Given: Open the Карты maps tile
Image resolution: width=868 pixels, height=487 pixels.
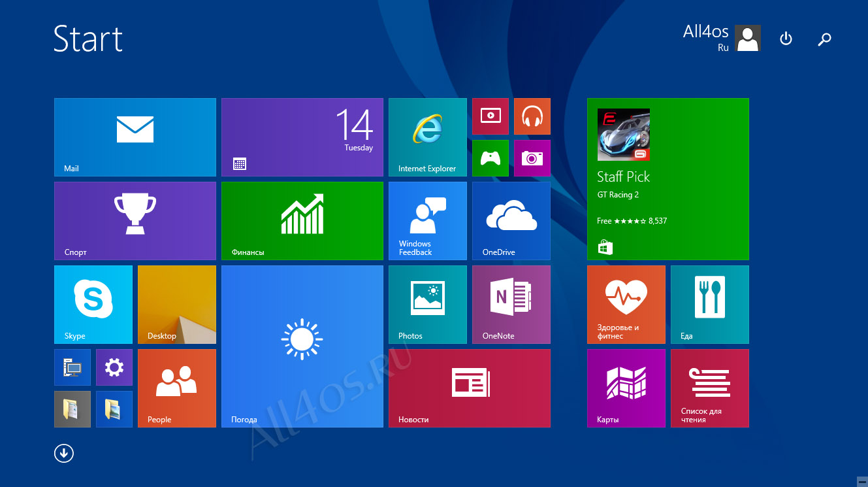Looking at the screenshot, I should (x=626, y=388).
